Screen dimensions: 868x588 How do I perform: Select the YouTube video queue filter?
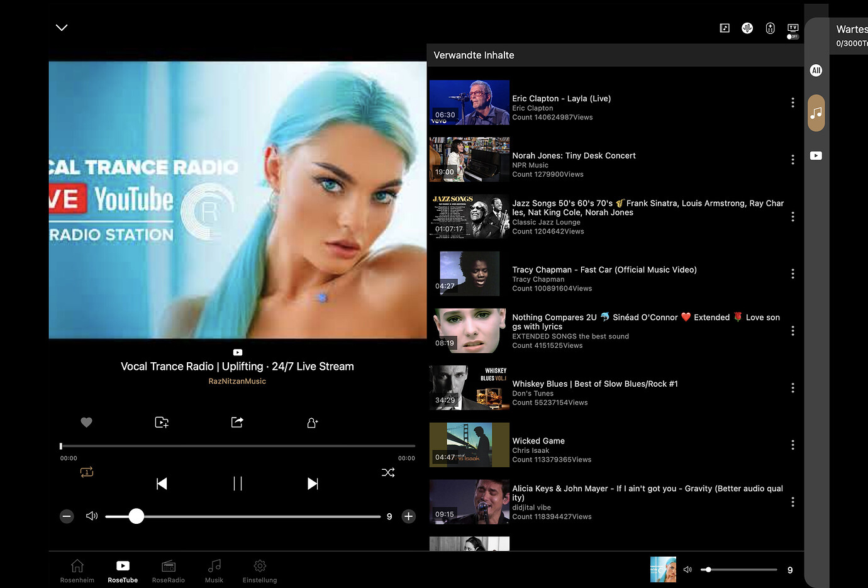(x=816, y=155)
